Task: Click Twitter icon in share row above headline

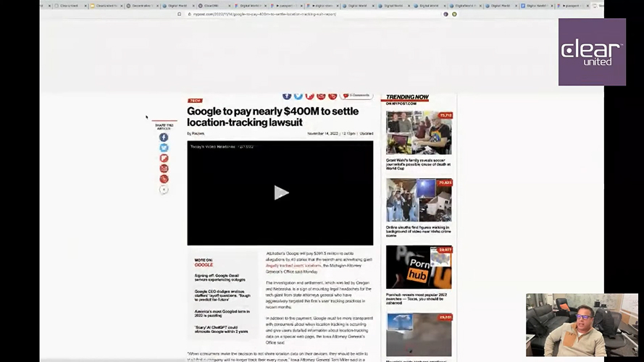Action: (298, 96)
